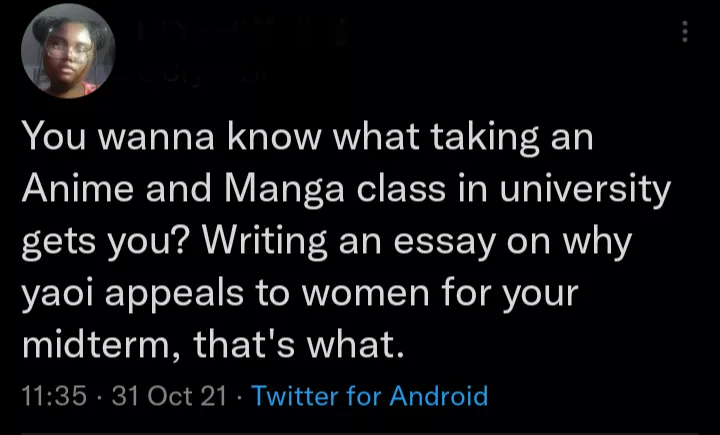Tap the blurred author display name
Viewport: 720px width, 435px height.
(240, 34)
